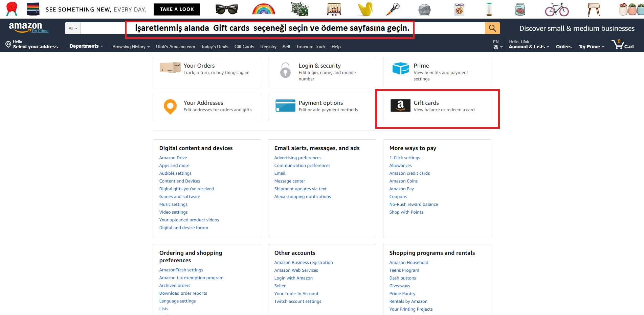
Task: Open Amazon Household link
Action: [x=409, y=263]
